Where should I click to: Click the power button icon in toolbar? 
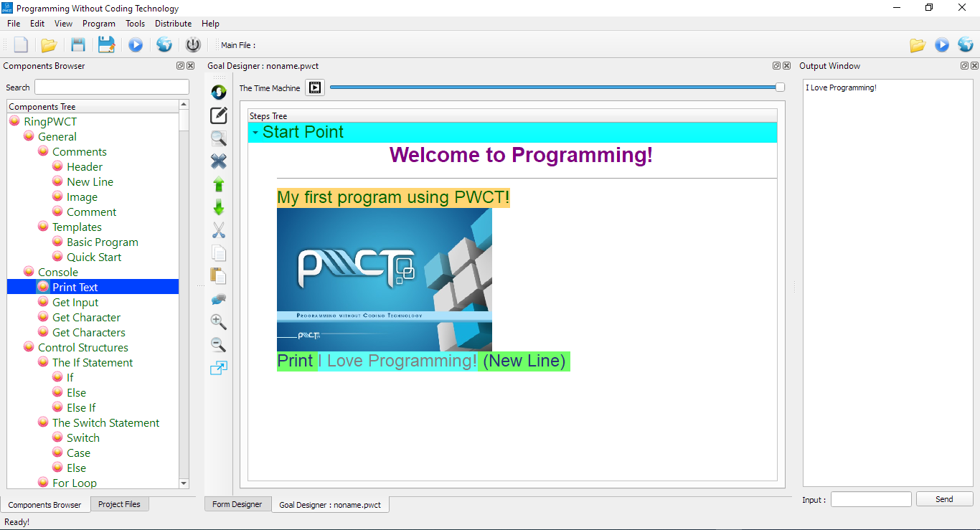point(193,45)
